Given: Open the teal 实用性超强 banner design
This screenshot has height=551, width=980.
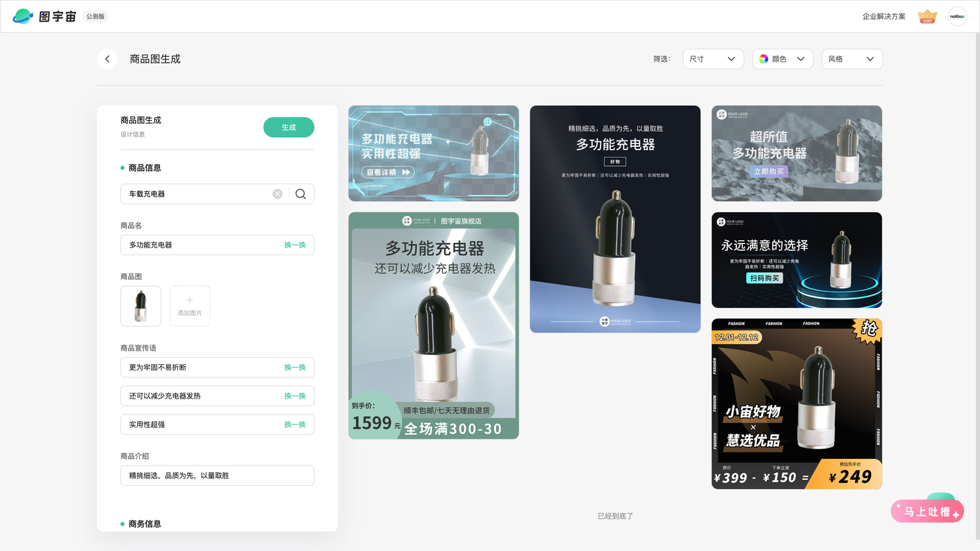Looking at the screenshot, I should tap(434, 153).
